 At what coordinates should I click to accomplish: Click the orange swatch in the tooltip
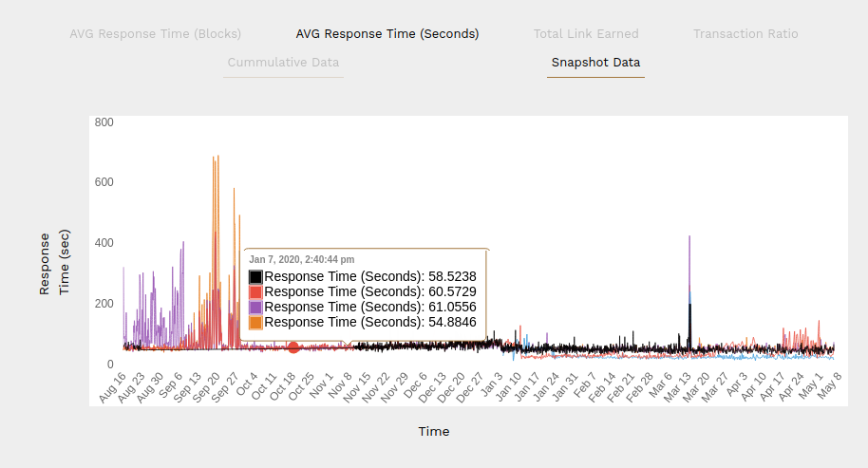[x=255, y=323]
